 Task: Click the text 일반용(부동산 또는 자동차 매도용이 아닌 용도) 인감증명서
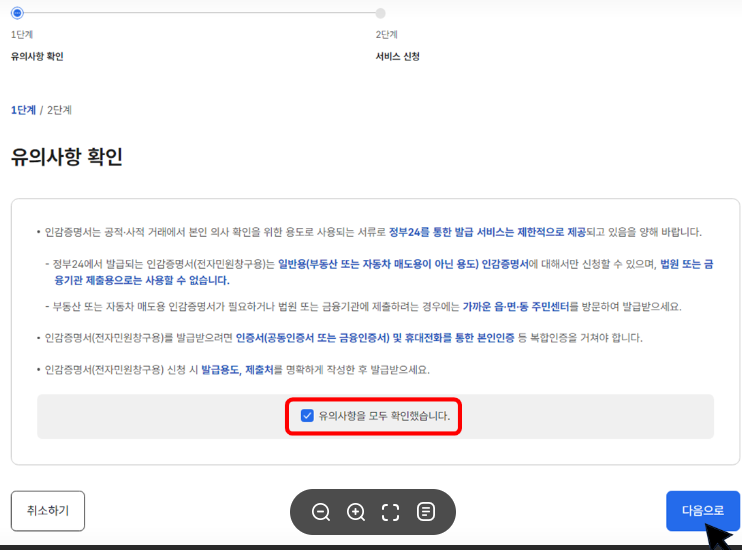[403, 264]
